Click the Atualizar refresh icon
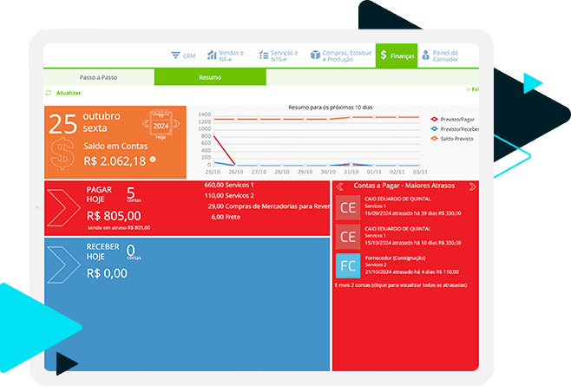The height and width of the screenshot is (392, 571). [x=49, y=92]
